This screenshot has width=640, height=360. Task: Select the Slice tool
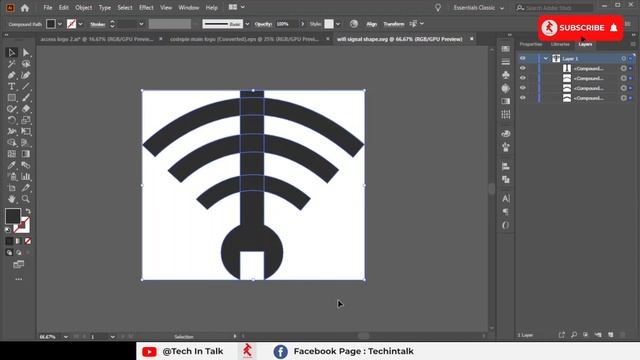[x=26, y=188]
